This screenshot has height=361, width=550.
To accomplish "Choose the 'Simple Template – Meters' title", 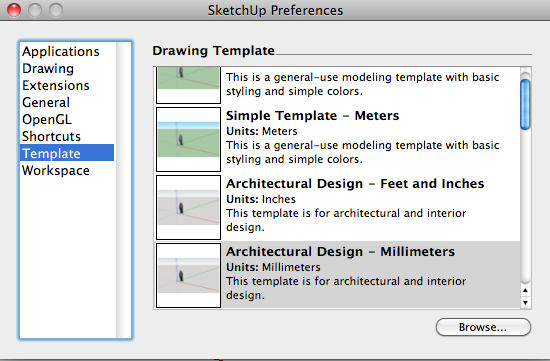I will [x=313, y=115].
